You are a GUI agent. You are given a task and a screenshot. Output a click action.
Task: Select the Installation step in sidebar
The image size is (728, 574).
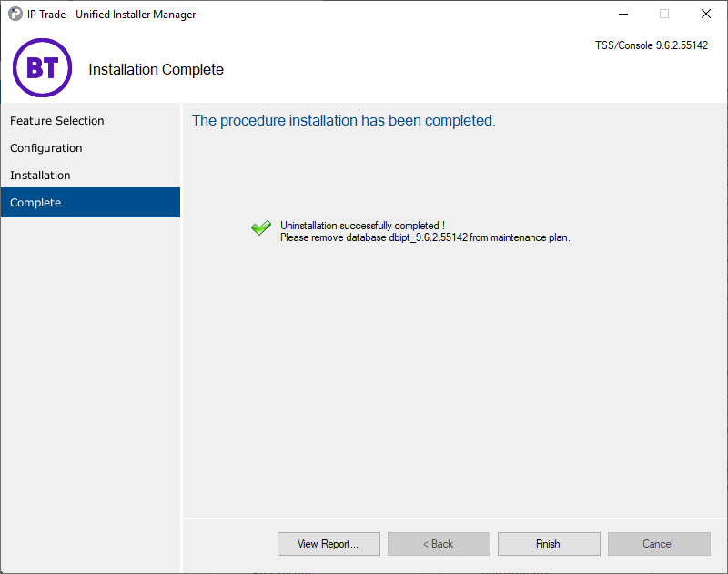90,176
